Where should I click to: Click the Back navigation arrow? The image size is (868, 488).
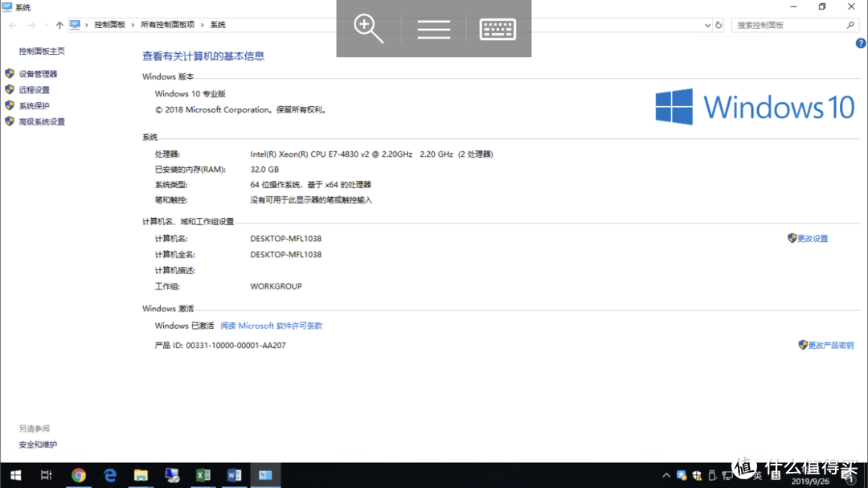(x=13, y=25)
